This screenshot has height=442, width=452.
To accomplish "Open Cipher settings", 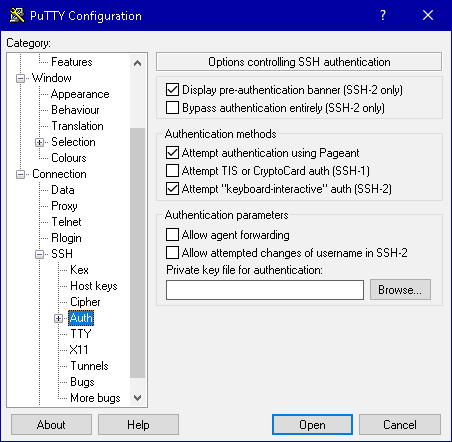I will tap(85, 302).
